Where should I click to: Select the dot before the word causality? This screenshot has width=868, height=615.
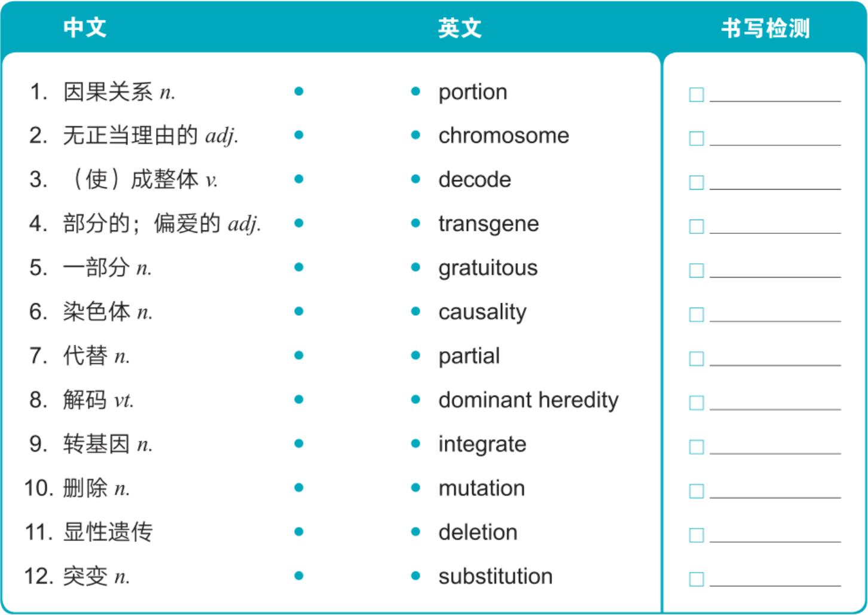pyautogui.click(x=416, y=312)
